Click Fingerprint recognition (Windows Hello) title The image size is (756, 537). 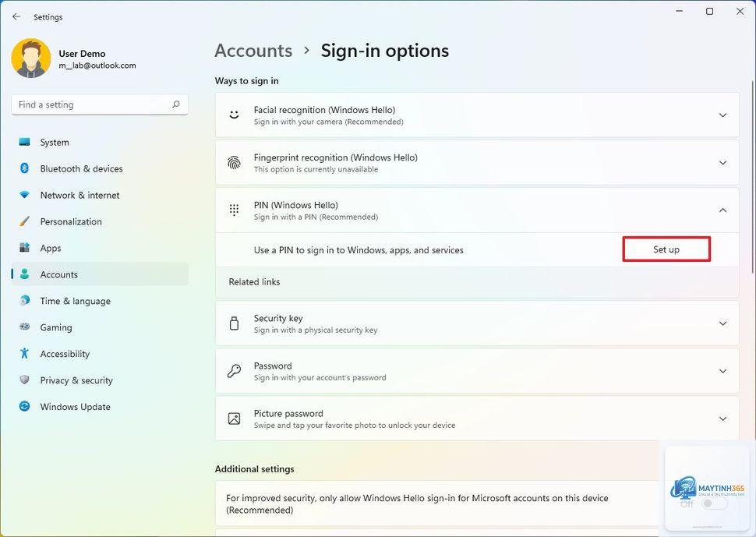(x=336, y=157)
